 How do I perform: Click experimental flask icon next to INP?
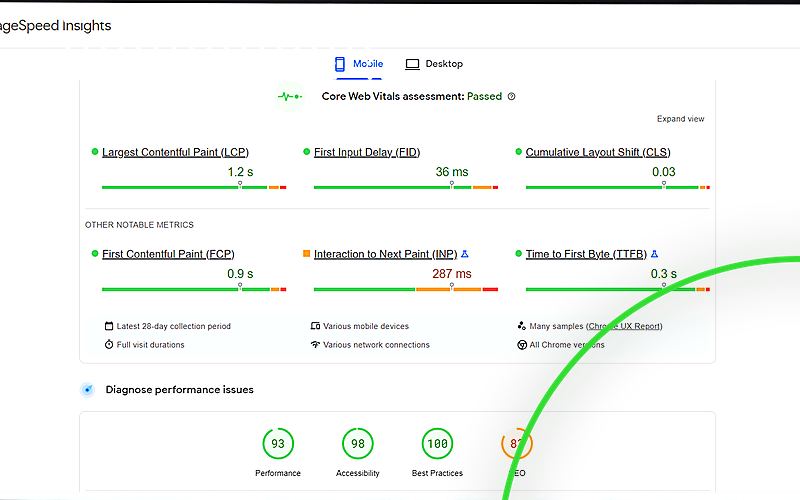465,254
